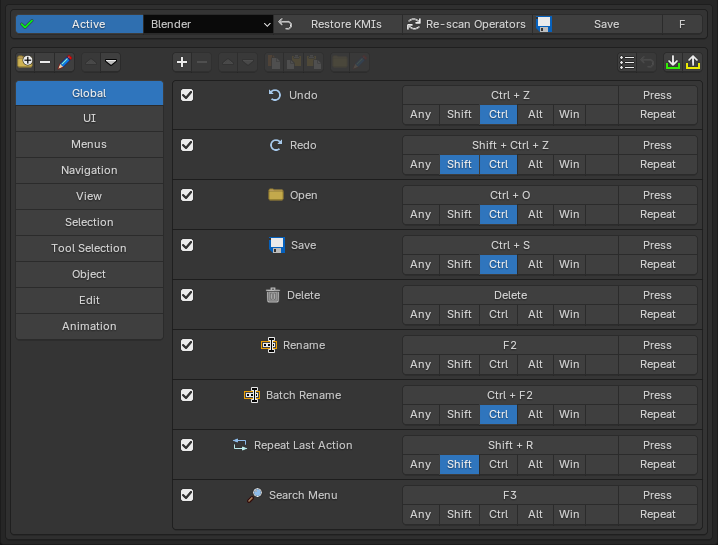Uncheck the Search Menu checkbox
718x545 pixels.
[x=187, y=495]
